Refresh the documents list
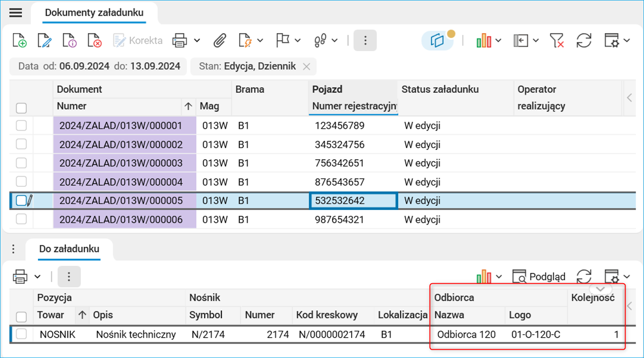 [x=583, y=41]
